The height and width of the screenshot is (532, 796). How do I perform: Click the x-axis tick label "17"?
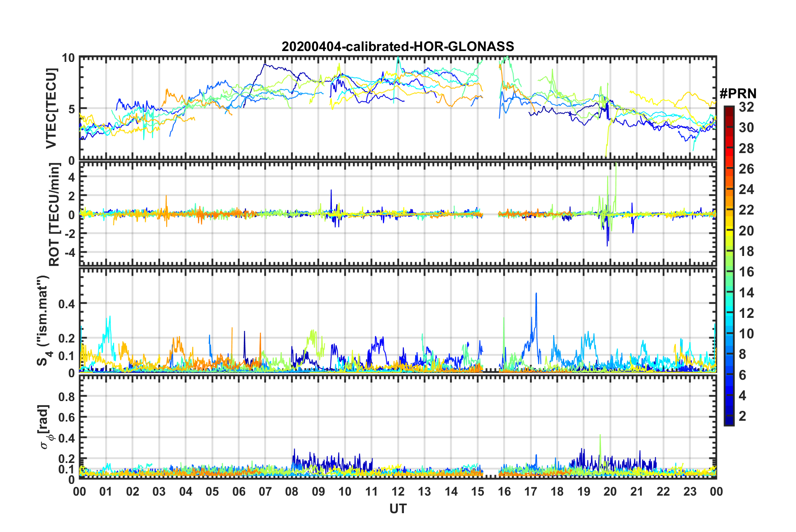531,491
